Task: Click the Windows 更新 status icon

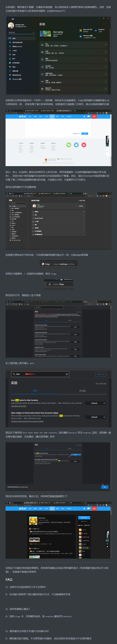Action: 81,37
